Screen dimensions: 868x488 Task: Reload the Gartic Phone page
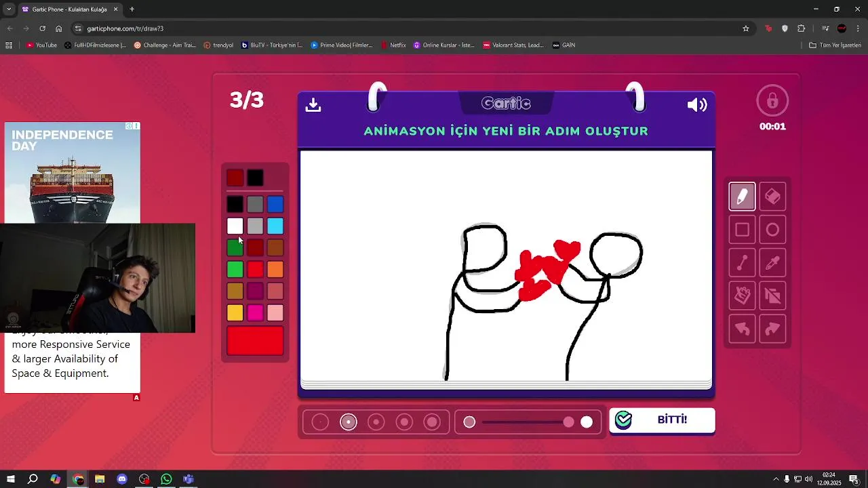point(42,28)
